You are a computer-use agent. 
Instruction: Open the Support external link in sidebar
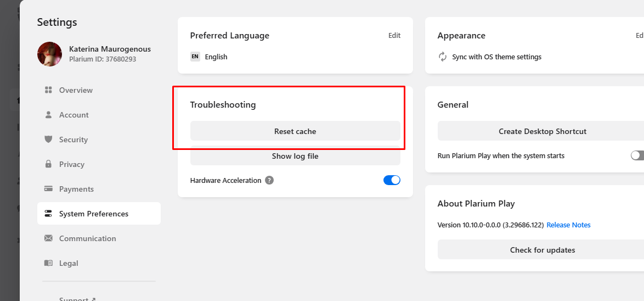click(x=77, y=299)
